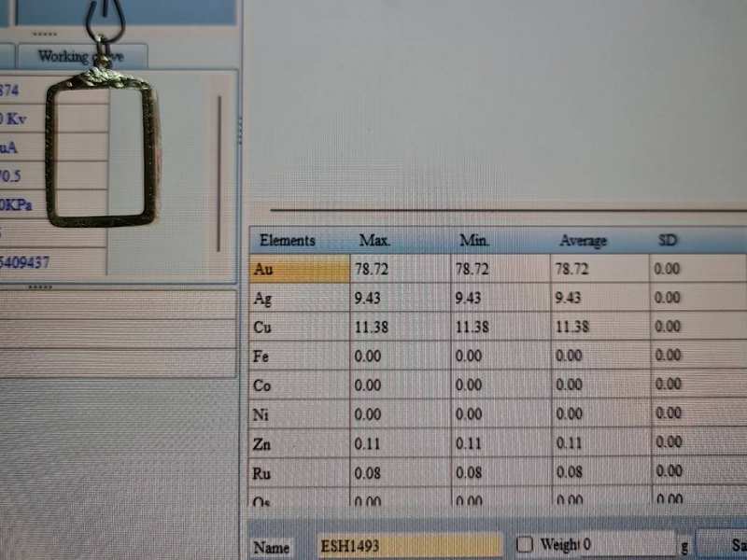747x560 pixels.
Task: Click the Elements column header
Action: 288,241
